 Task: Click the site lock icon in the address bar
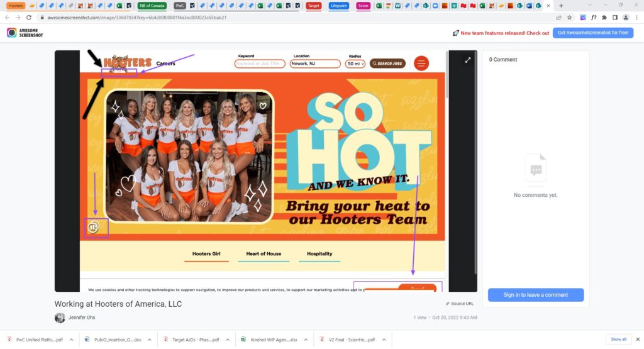[42, 18]
